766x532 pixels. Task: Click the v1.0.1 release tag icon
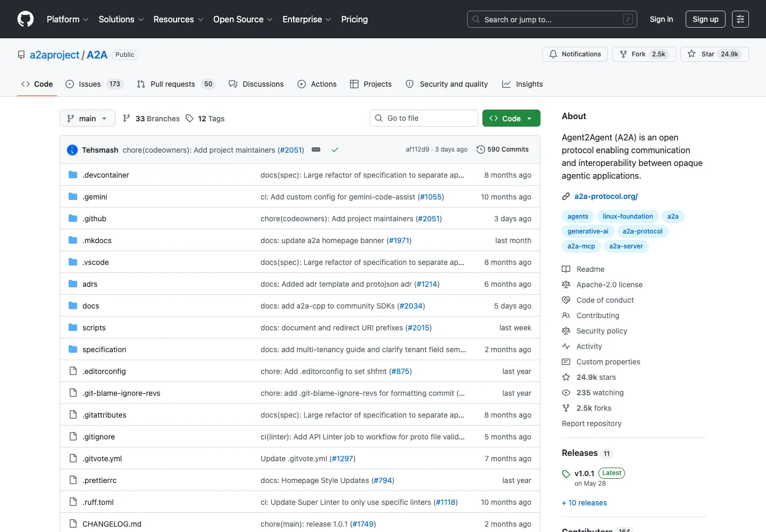pos(566,474)
